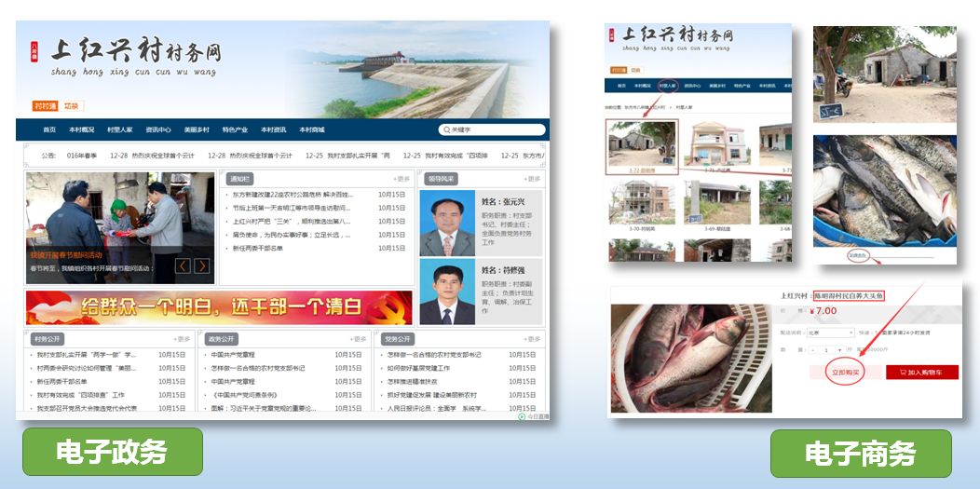Screen dimensions: 980x489
Task: Expand 更多 in the 通知栏 panel
Action: point(401,179)
